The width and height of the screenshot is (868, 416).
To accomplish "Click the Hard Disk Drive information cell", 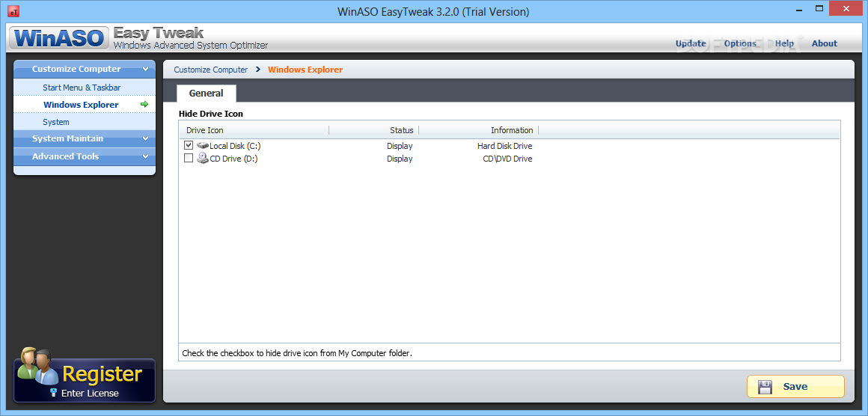I will pyautogui.click(x=505, y=146).
